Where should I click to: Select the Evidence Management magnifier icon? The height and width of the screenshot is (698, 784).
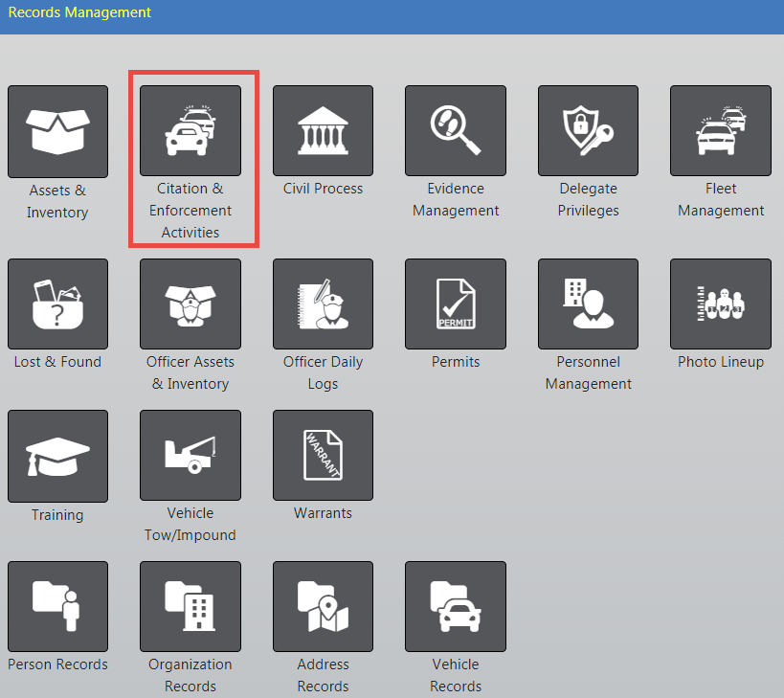point(456,131)
